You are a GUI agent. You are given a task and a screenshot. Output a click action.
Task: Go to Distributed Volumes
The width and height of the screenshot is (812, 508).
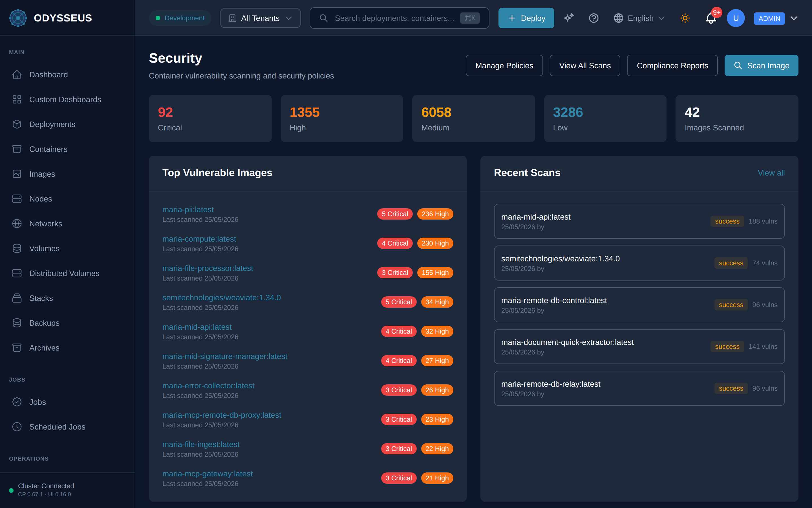click(67, 273)
